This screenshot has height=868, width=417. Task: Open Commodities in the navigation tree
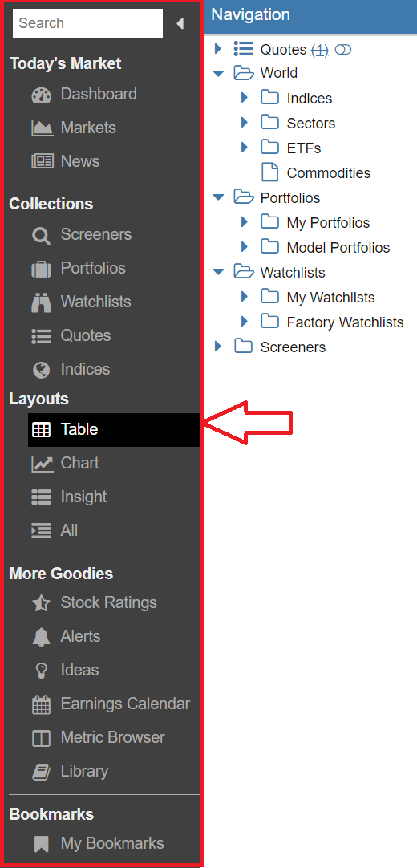click(329, 173)
